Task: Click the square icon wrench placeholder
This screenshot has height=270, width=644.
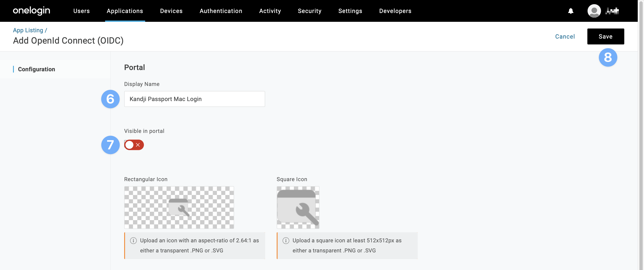Action: pos(298,207)
